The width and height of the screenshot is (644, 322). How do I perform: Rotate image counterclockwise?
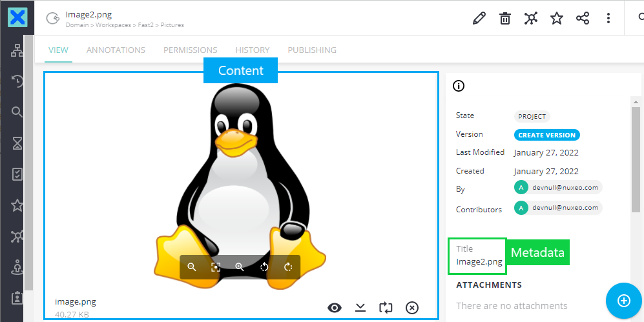point(264,267)
